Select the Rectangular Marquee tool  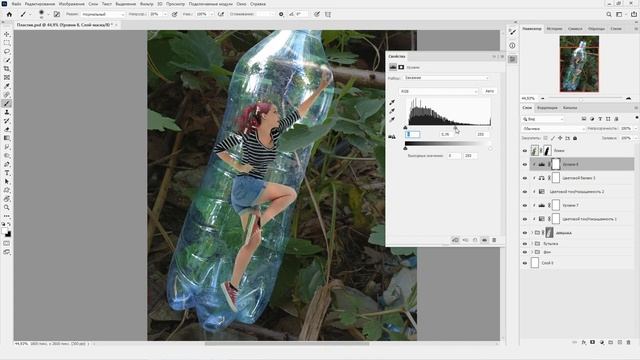(x=7, y=43)
